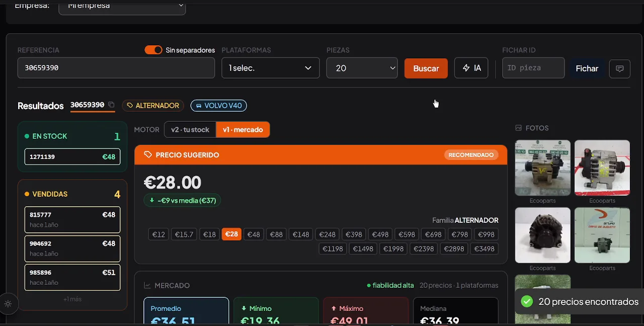Choose the highlighted €28 price chip
This screenshot has width=644, height=326.
pos(231,234)
